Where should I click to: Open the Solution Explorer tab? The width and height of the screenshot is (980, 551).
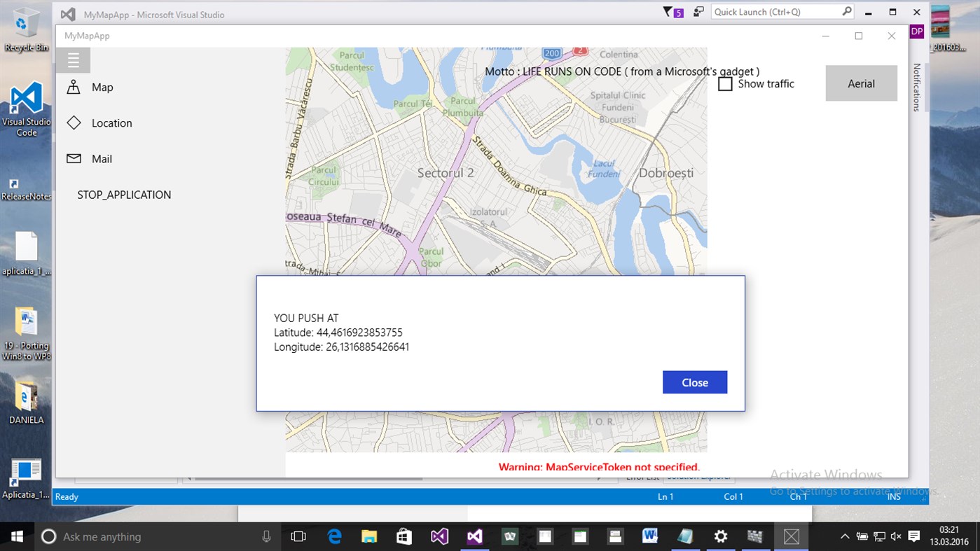pos(698,477)
